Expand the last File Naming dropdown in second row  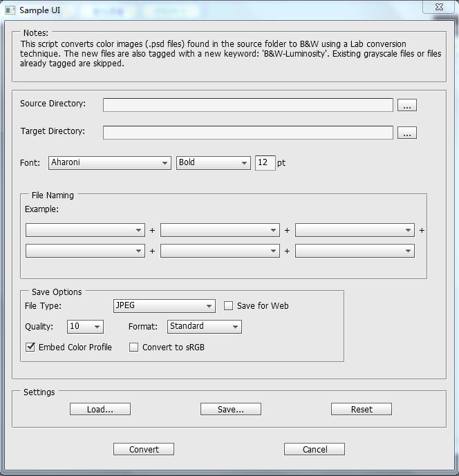[355, 251]
